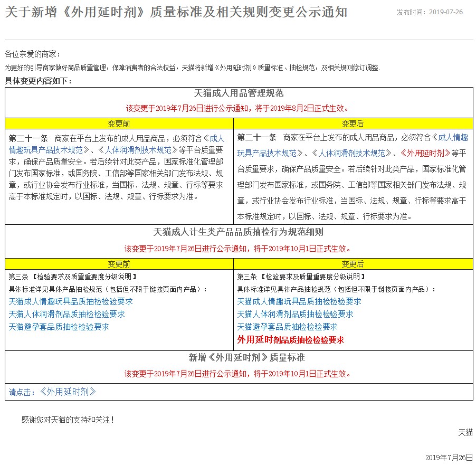
Task: Open 天猫人体润滑剂品质抽检检验要求 in 变更后 column
Action: 295,314
